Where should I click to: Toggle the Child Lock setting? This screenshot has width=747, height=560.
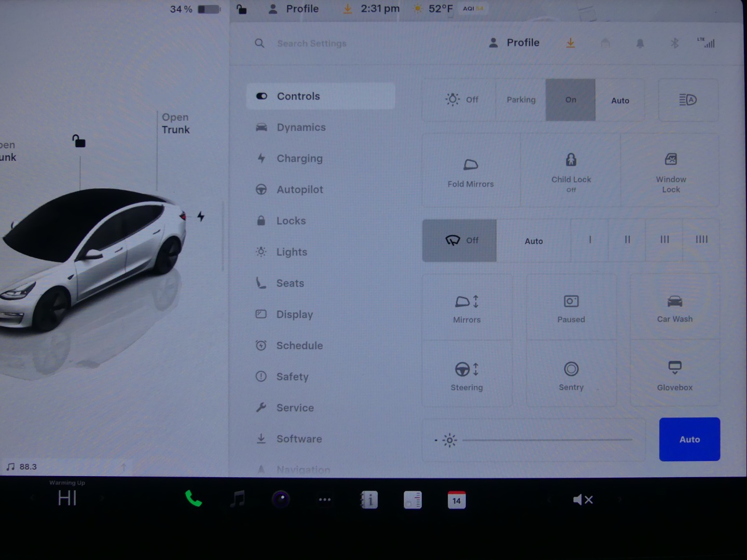pos(571,171)
